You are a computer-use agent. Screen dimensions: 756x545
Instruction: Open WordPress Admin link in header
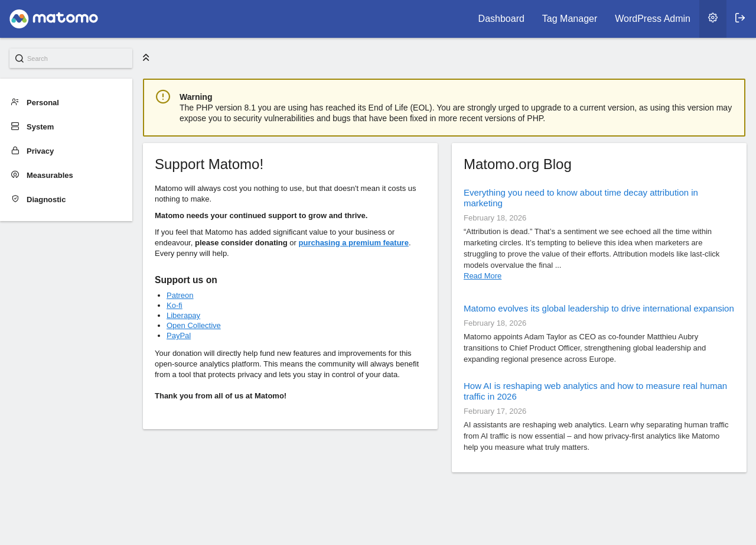pos(652,19)
